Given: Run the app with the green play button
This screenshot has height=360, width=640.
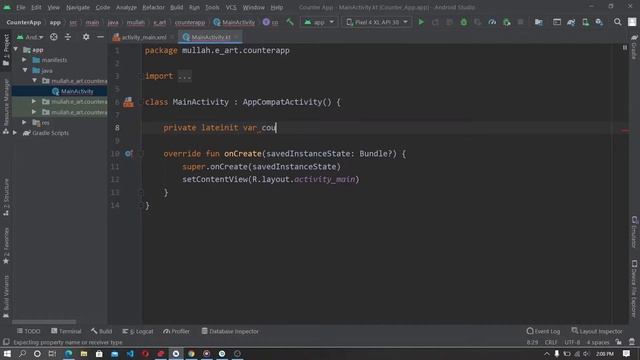Looking at the screenshot, I should point(421,22).
